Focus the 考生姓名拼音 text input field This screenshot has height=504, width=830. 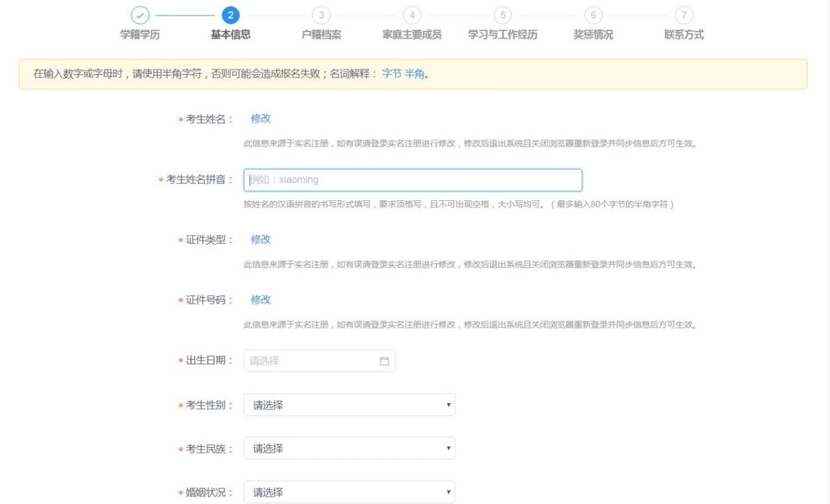click(412, 180)
